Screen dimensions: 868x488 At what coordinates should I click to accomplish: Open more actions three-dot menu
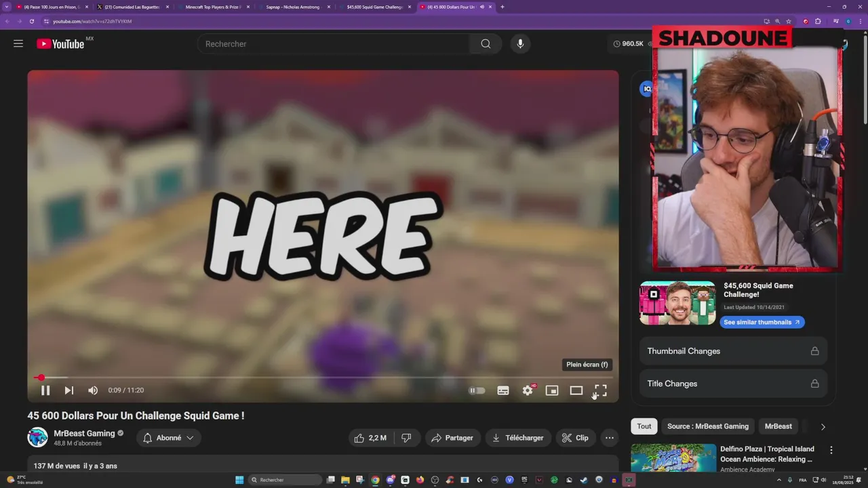[x=610, y=438]
